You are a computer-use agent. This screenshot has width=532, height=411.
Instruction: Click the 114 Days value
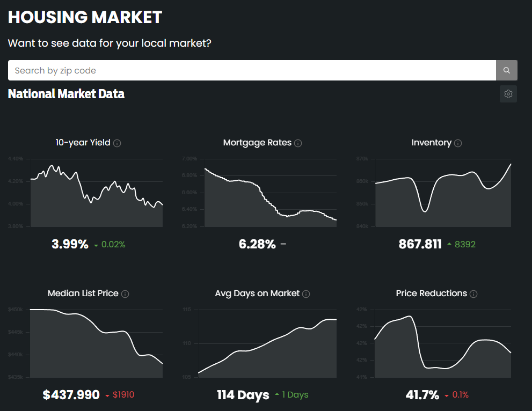(x=243, y=395)
